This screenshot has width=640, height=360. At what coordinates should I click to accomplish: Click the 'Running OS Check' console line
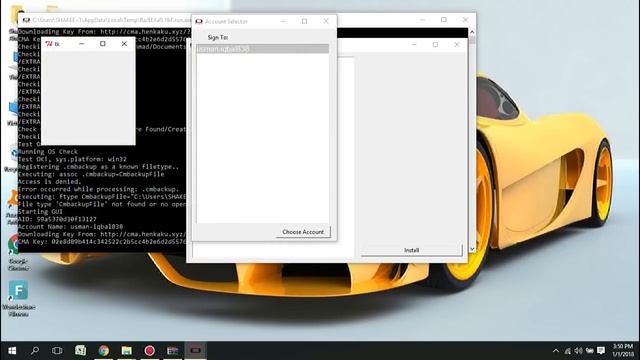click(x=48, y=151)
